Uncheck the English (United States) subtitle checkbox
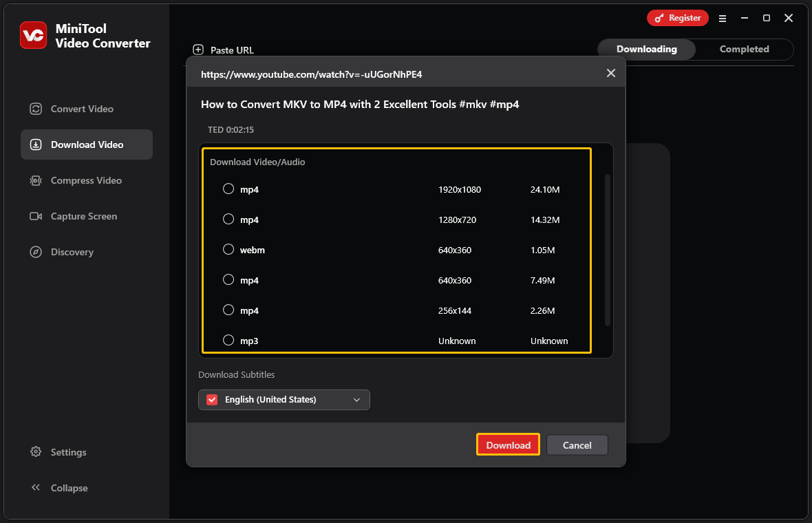Viewport: 812px width, 523px height. point(212,399)
